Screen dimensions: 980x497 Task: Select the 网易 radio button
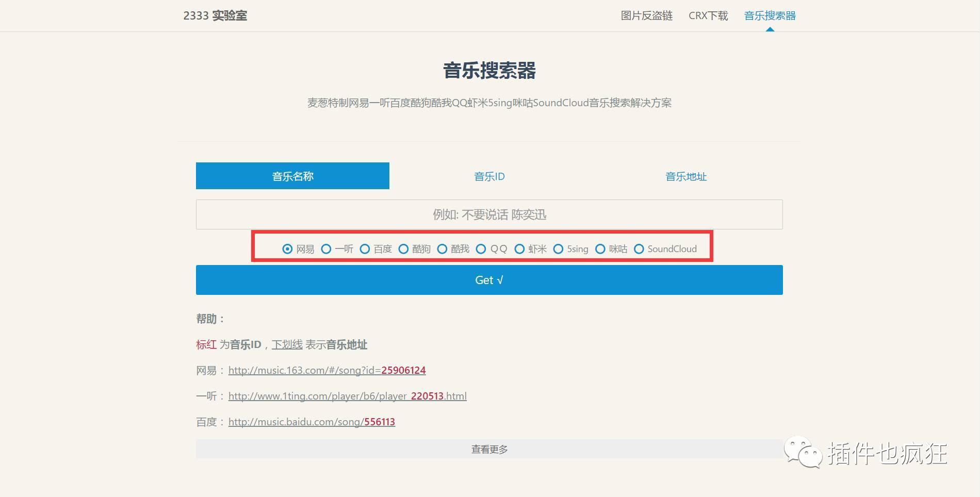coord(287,249)
